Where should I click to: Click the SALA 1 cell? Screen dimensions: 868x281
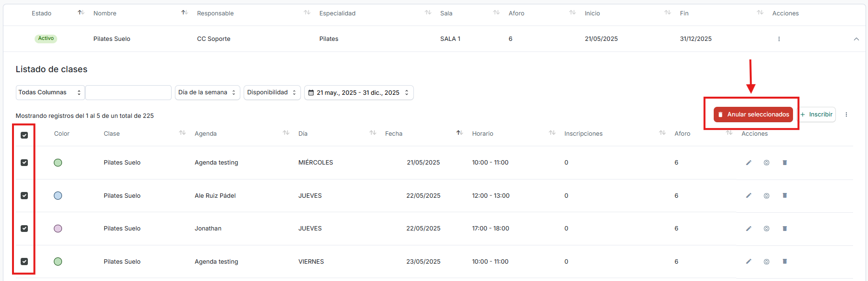pos(450,39)
